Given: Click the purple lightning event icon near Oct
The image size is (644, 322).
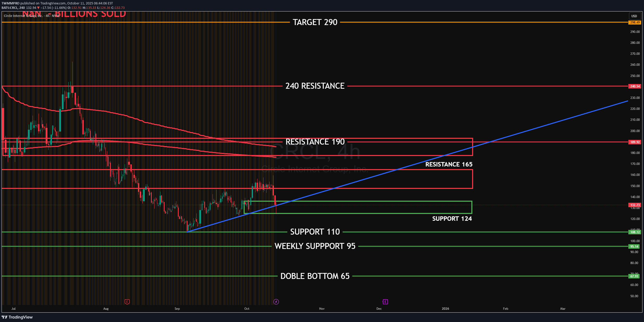Looking at the screenshot, I should point(276,302).
